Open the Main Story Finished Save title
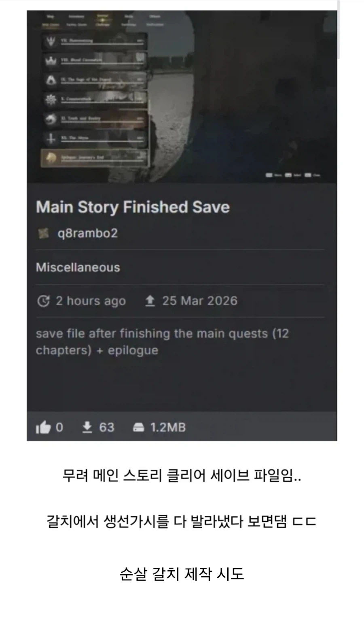Screen dimensions: 364x635 click(x=133, y=207)
